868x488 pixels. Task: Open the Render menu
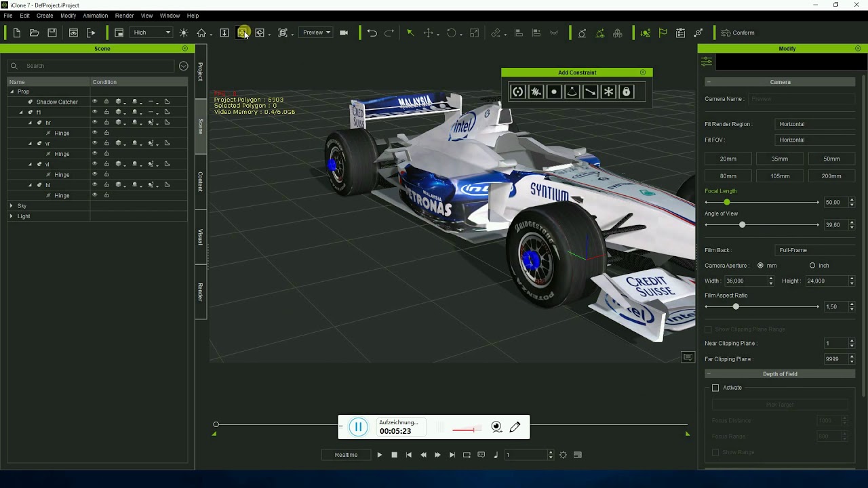124,16
